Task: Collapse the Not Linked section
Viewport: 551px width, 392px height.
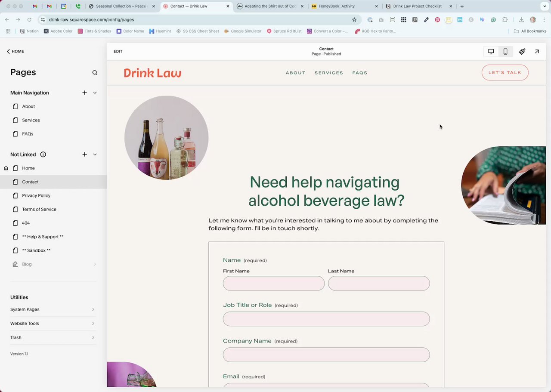Action: [95, 154]
